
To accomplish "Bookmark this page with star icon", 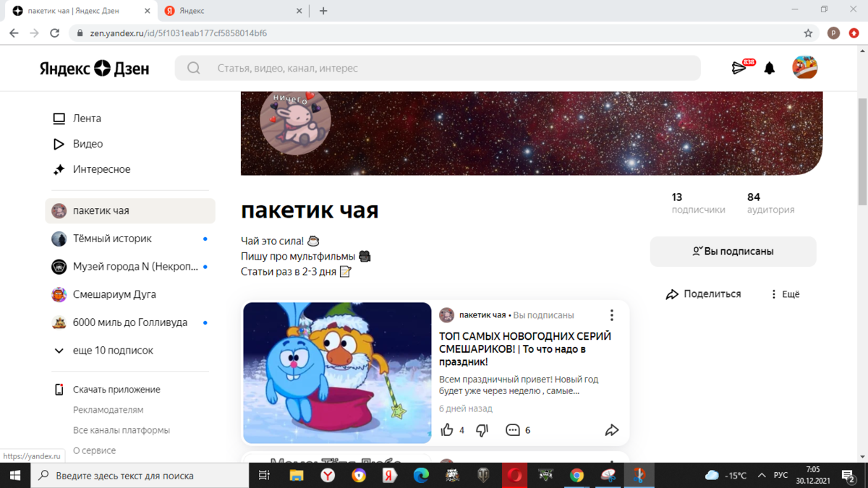I will 808,33.
